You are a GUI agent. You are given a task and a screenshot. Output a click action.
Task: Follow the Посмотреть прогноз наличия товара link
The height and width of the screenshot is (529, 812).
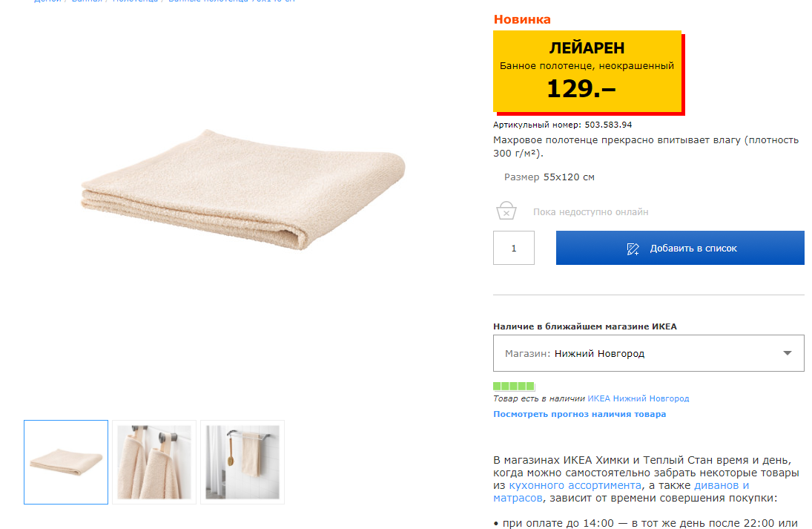[579, 414]
